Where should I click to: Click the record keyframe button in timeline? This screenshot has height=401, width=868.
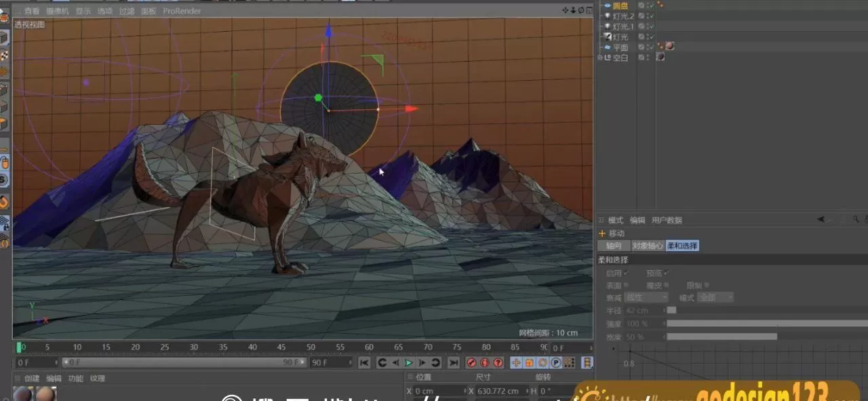pos(471,362)
